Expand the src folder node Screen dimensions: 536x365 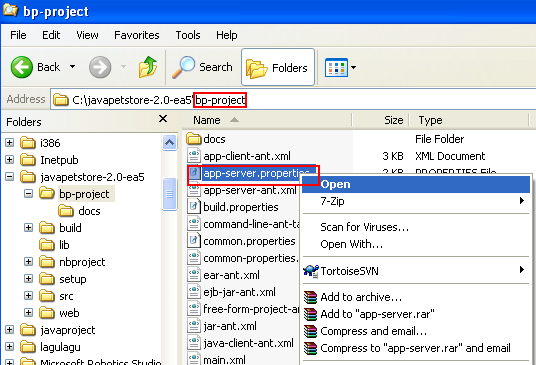(29, 296)
